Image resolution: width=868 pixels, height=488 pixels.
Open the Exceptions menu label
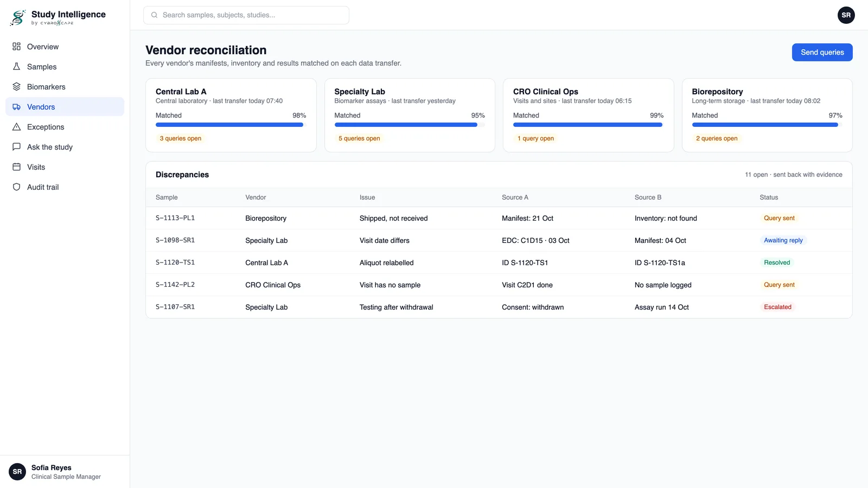46,127
